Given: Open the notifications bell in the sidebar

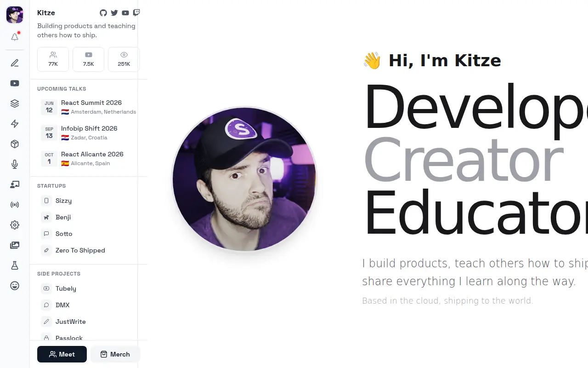Looking at the screenshot, I should (15, 37).
